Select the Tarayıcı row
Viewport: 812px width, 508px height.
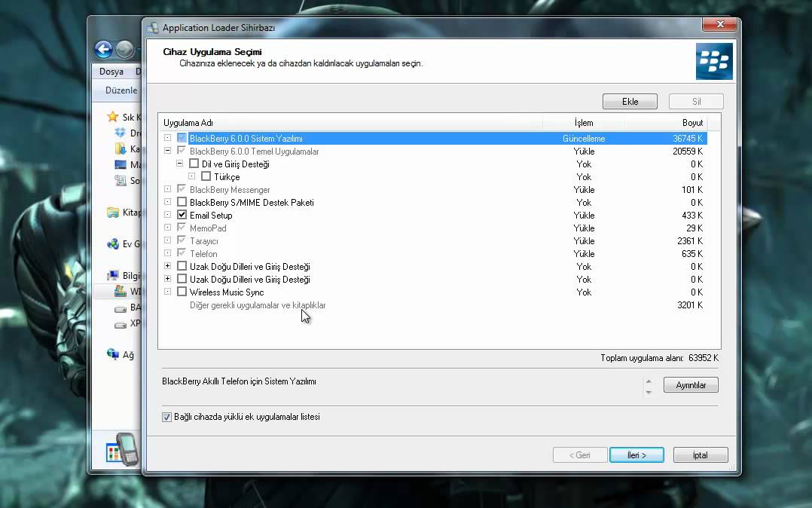click(x=433, y=241)
